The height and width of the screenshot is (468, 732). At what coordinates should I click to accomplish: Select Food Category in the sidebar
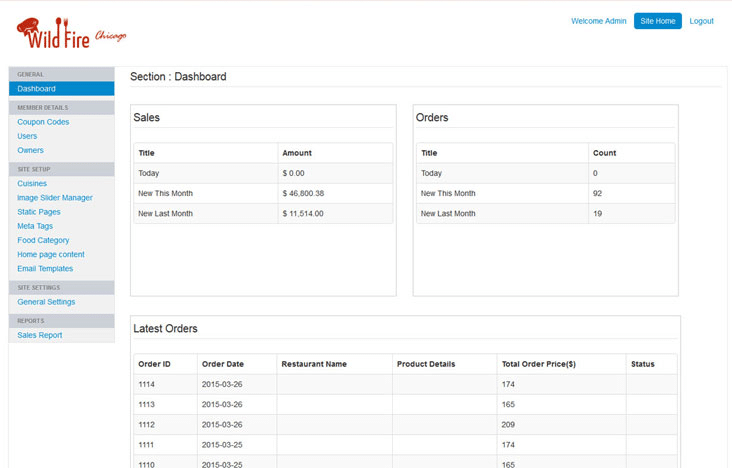pos(43,240)
